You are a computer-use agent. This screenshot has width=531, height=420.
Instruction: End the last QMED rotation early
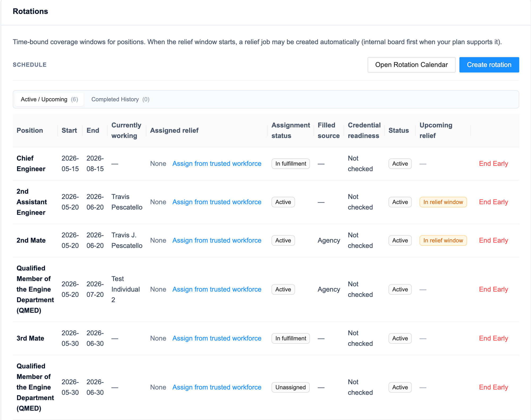[493, 387]
